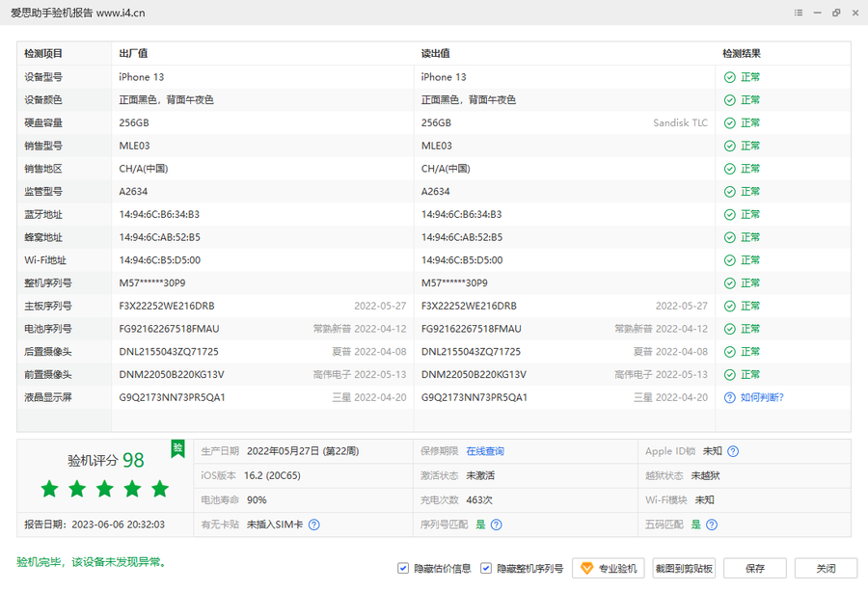
Task: Select the 出厂值 G9Q2173NN73PR5QA1 display serial
Action: [x=173, y=397]
